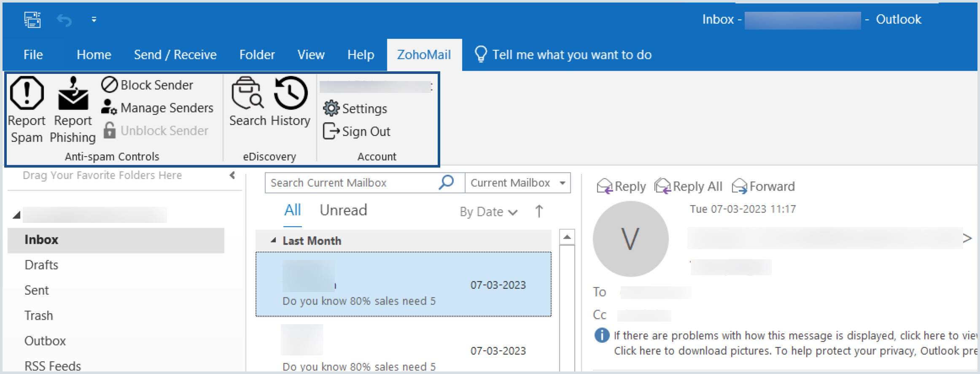Forward the selected email

764,187
